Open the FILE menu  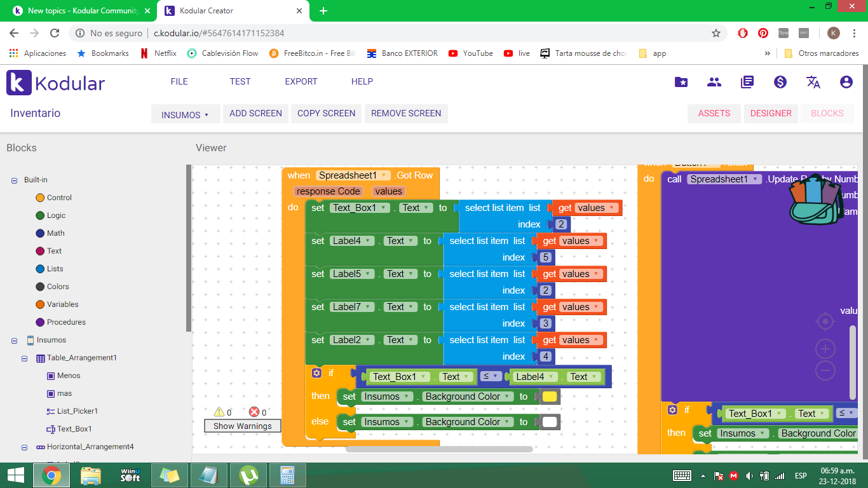(x=179, y=81)
